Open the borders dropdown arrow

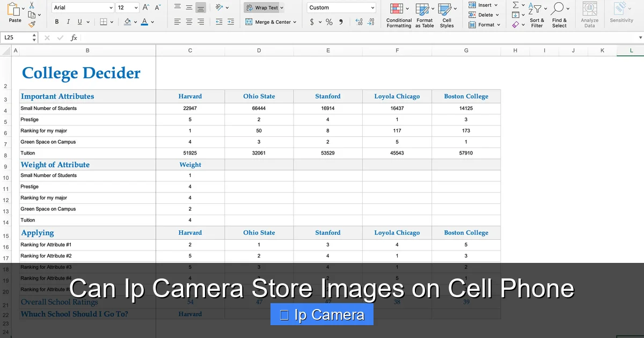click(112, 23)
